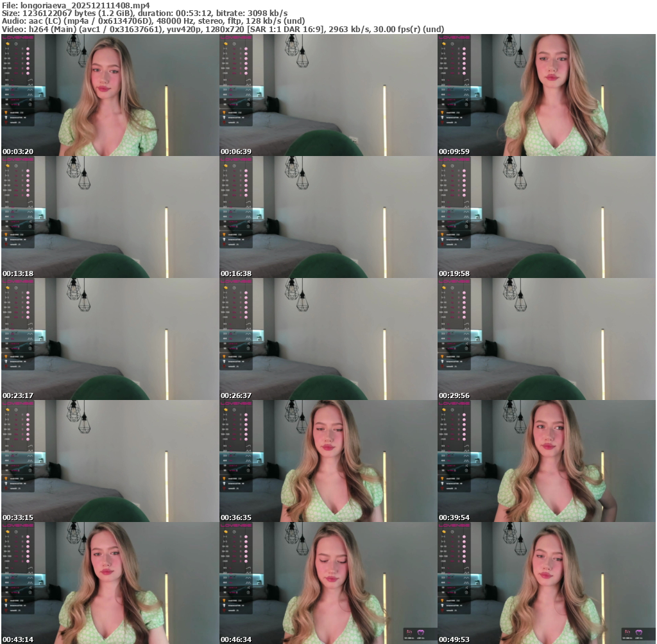
Task: Open the frame timestamped 00:33:15
Action: point(110,461)
